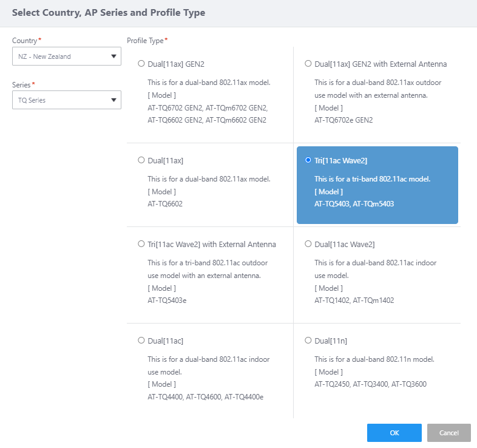Click the selected Tri[11ac Wave2] radio button

coord(308,160)
